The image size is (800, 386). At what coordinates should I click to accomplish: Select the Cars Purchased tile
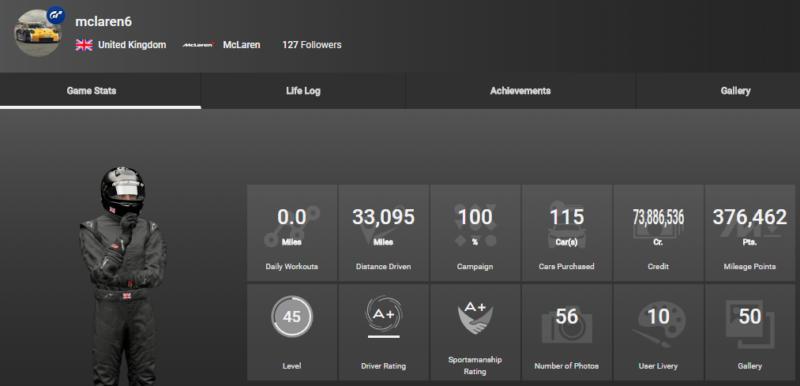click(x=566, y=233)
